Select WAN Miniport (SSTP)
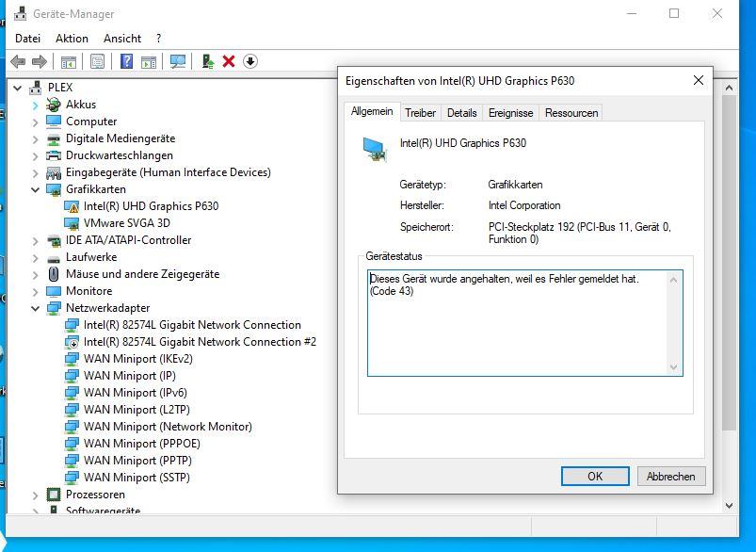Screen dimensions: 756x552 pyautogui.click(x=137, y=478)
